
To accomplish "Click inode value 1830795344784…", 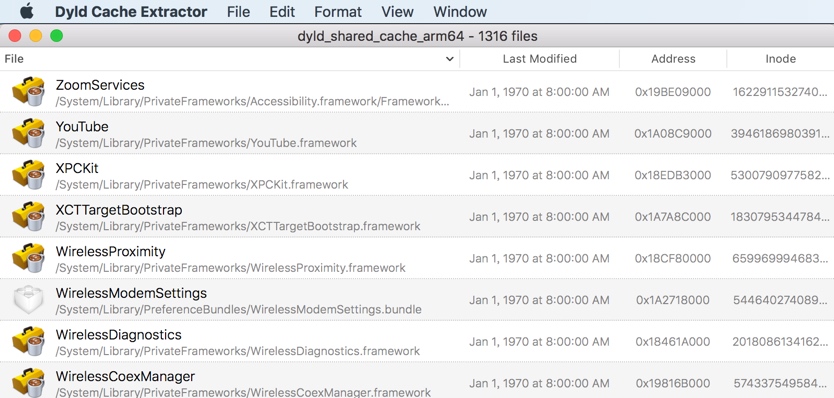I will tap(780, 217).
